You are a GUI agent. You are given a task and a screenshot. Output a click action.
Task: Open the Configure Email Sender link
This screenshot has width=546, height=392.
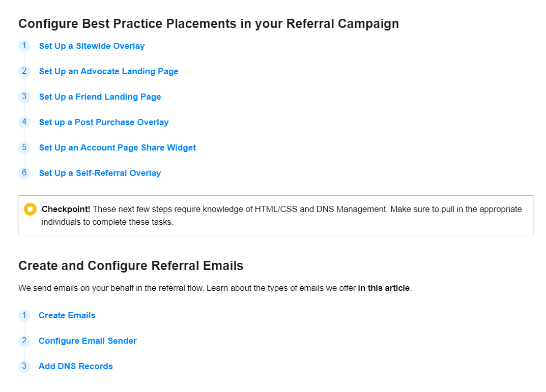click(88, 341)
